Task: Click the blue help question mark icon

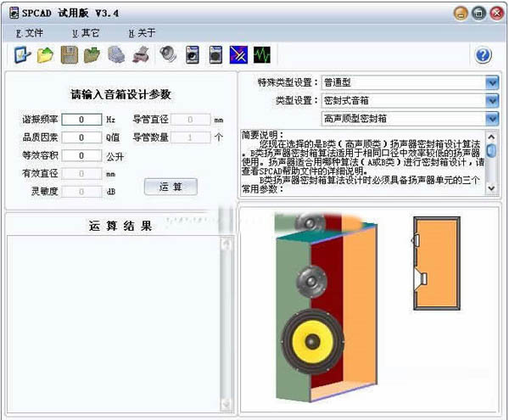Action: pyautogui.click(x=484, y=55)
